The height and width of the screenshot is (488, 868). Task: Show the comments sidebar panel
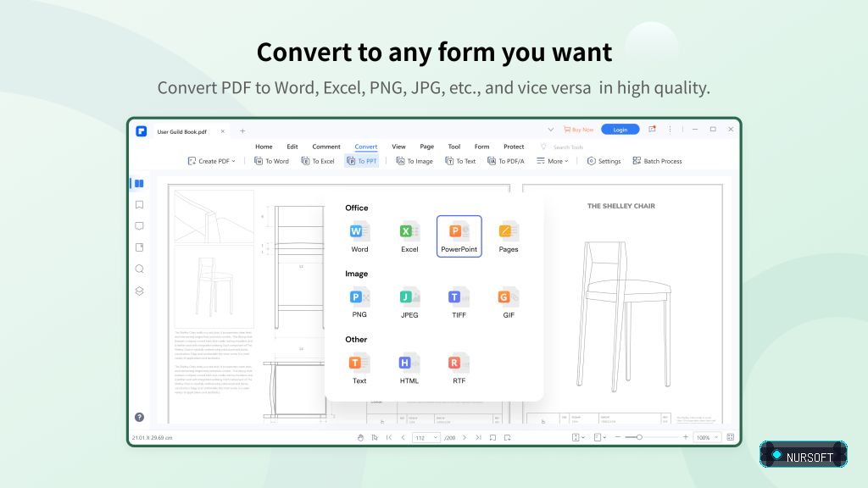tap(140, 225)
